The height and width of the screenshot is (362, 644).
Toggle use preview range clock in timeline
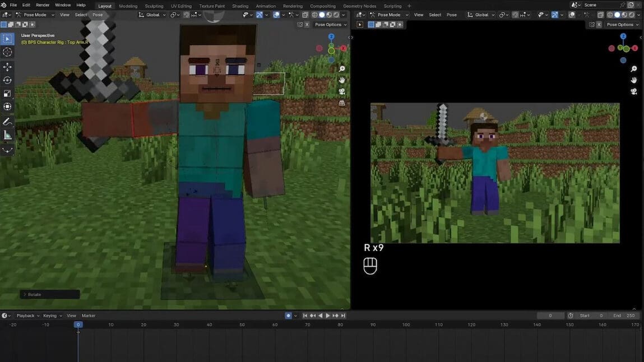[571, 315]
